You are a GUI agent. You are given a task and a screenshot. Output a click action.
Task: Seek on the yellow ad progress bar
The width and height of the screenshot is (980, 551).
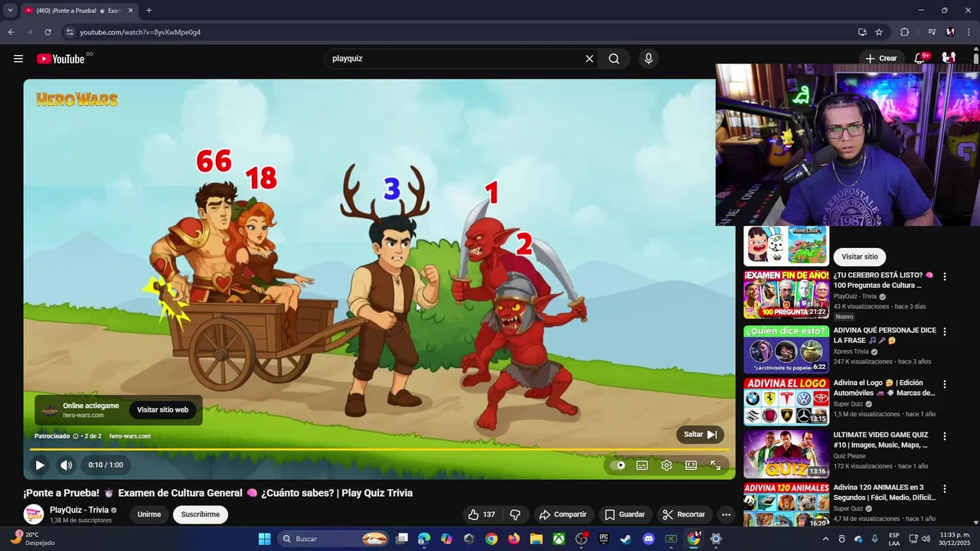[379, 450]
